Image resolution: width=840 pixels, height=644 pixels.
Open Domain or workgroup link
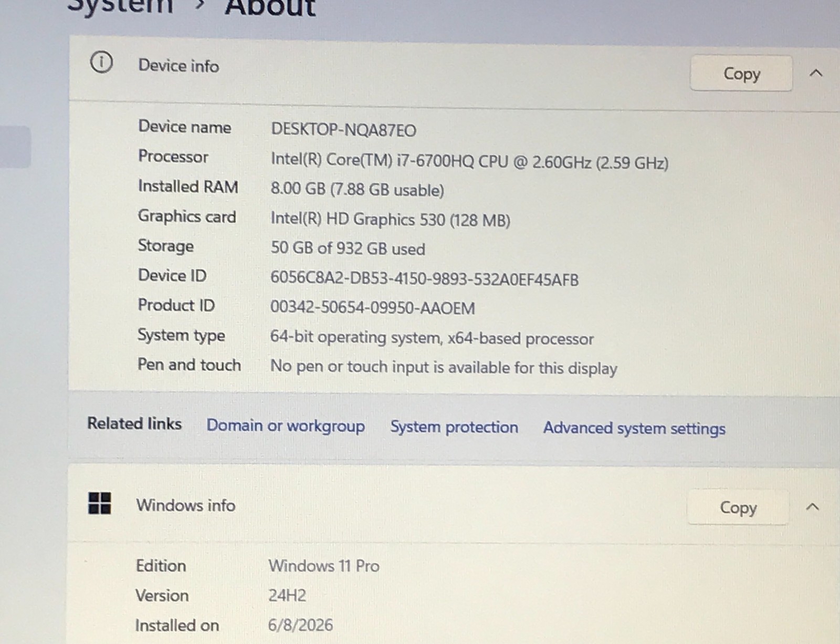point(286,425)
